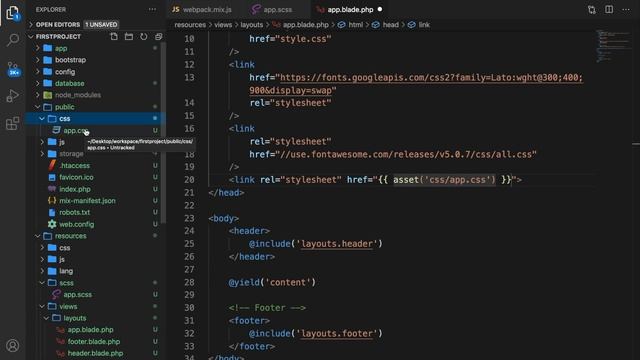
Task: Click the resources breadcrumb segment
Action: [190, 25]
